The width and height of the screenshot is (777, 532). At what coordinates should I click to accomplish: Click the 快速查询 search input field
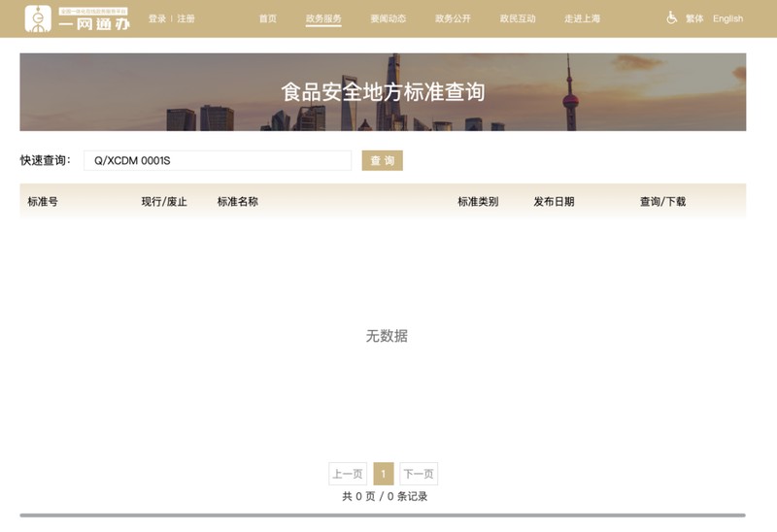218,160
